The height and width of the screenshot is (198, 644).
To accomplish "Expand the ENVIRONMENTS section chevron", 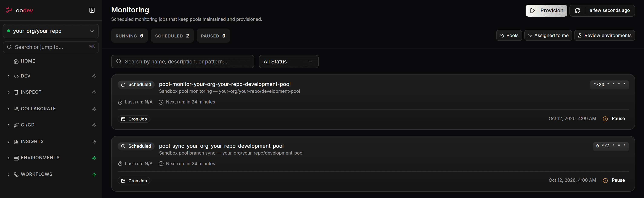I will (9, 158).
